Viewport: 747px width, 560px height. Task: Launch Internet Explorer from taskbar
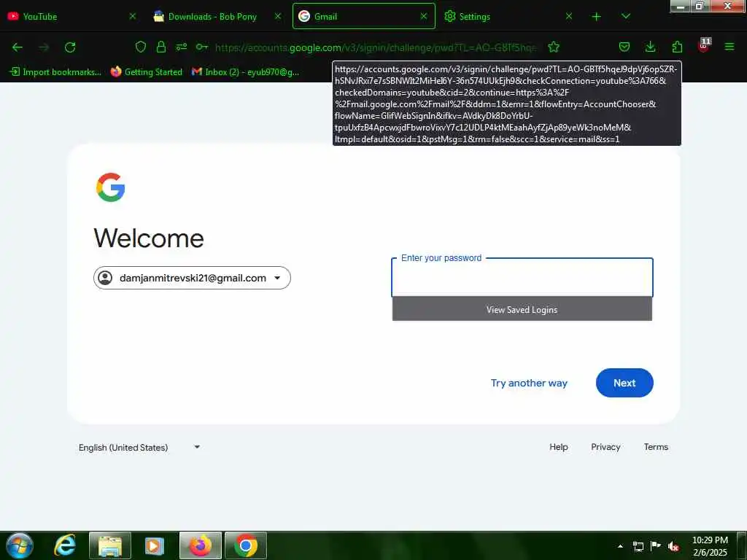click(x=64, y=545)
